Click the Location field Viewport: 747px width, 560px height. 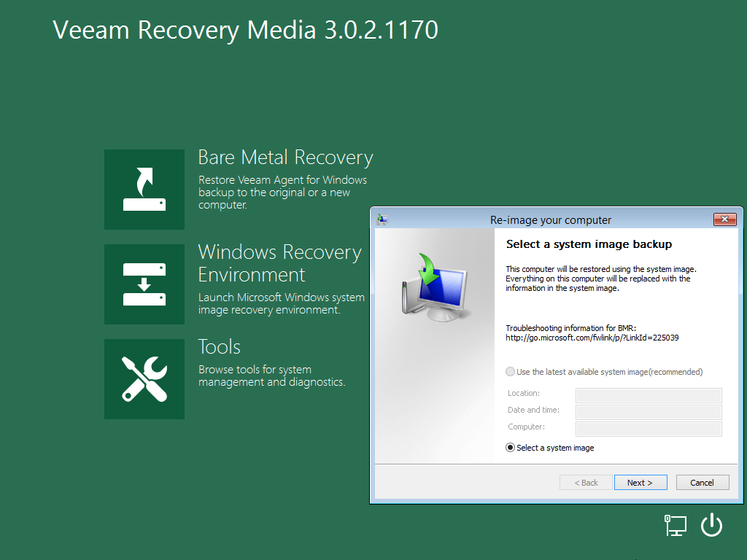click(649, 395)
